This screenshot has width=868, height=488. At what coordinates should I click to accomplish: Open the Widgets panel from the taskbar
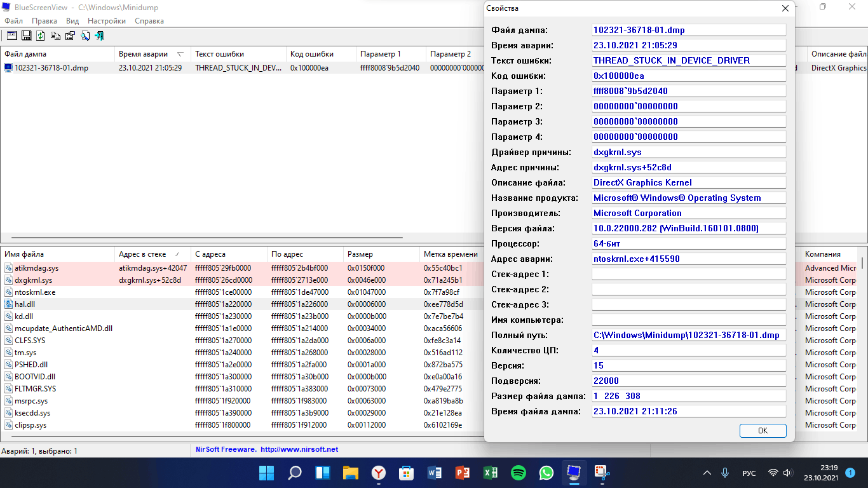[x=323, y=473]
